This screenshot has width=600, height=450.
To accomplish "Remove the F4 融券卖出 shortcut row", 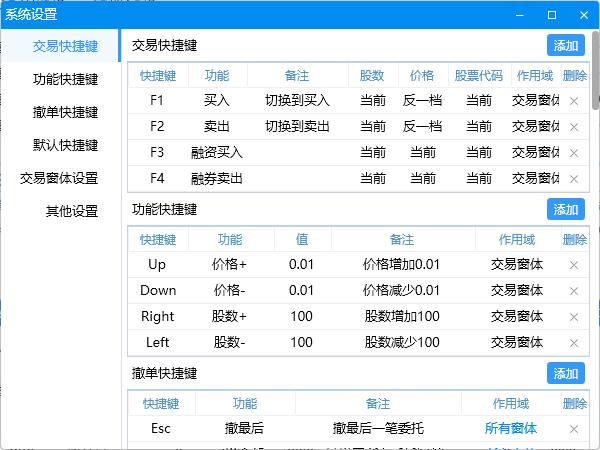I will 574,179.
